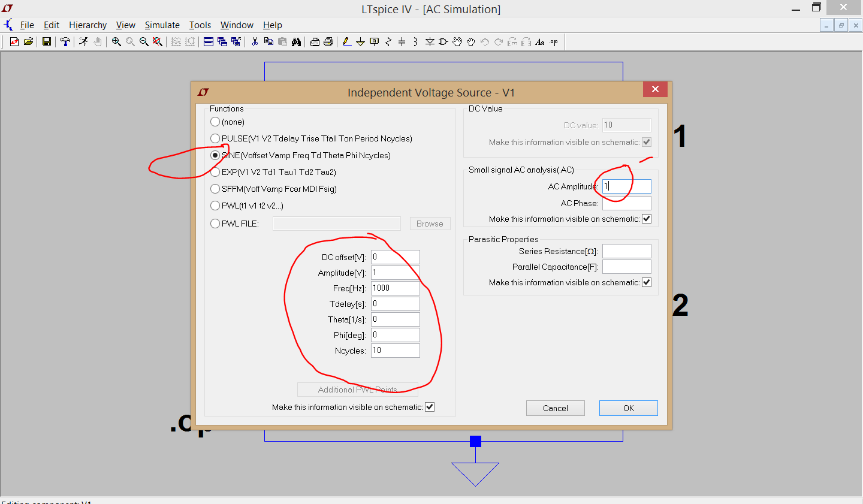This screenshot has height=504, width=863.
Task: Select the Resistor placement tool
Action: (388, 42)
